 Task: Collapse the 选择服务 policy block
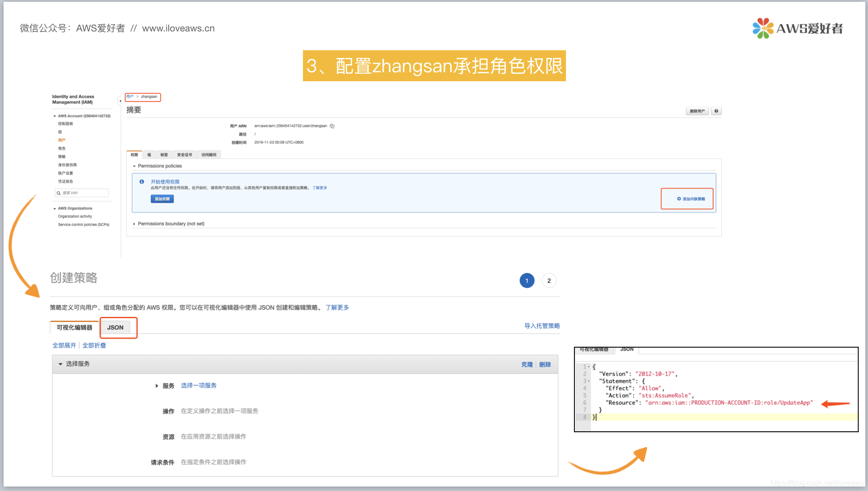pyautogui.click(x=61, y=364)
